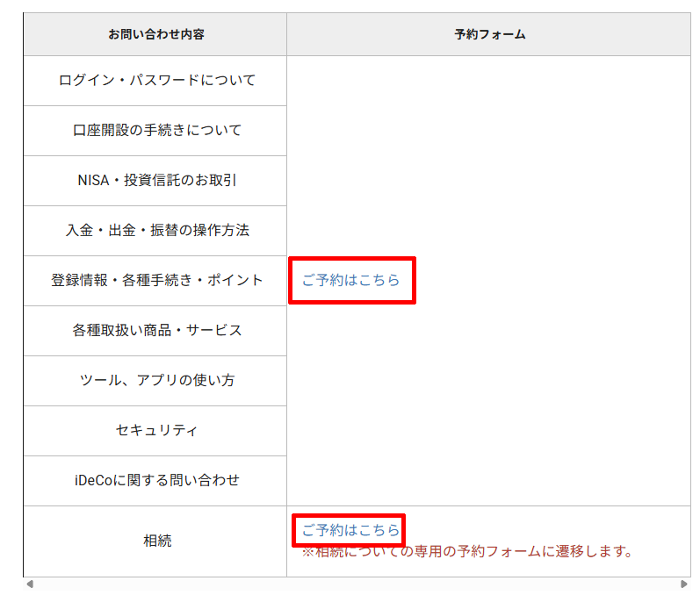Click the 入金・出金・振替の操作方法 row
This screenshot has height=595, width=700.
(155, 231)
